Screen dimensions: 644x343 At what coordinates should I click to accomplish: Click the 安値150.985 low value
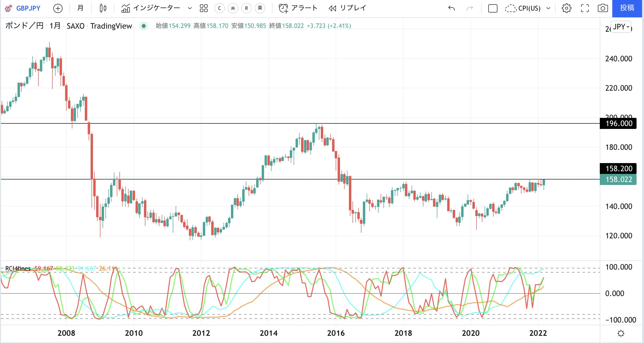(248, 26)
